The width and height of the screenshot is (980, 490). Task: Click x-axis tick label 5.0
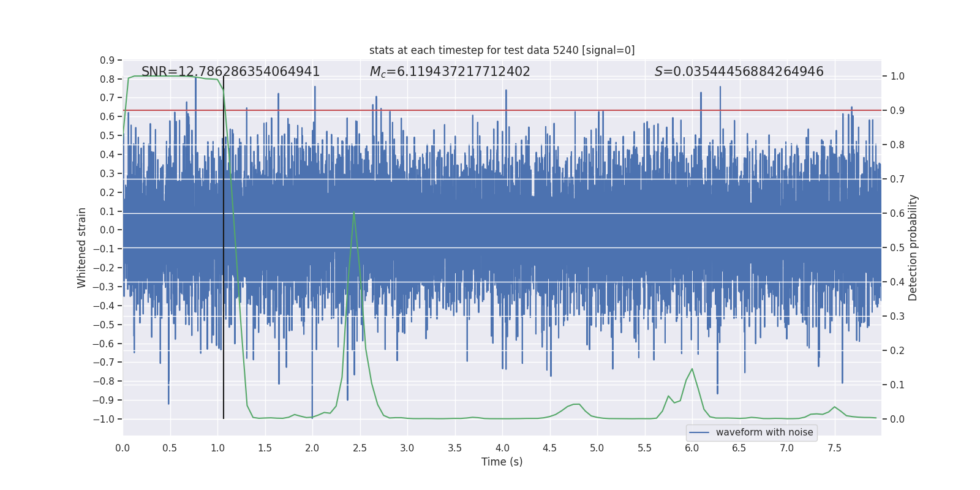tap(597, 448)
